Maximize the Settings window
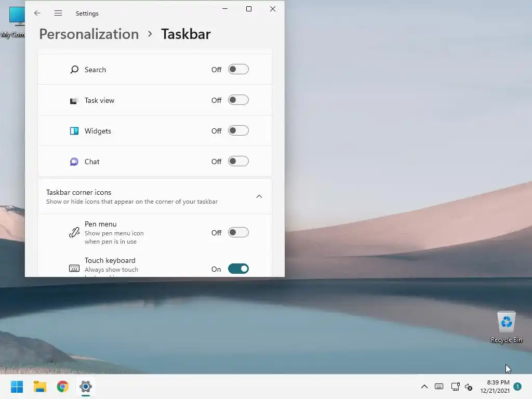 pos(249,9)
